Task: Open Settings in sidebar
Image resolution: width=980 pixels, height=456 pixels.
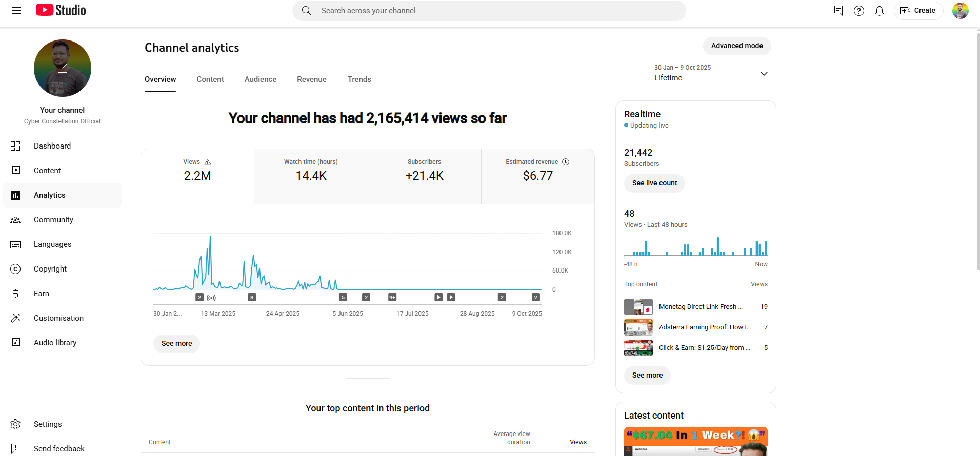Action: (48, 424)
